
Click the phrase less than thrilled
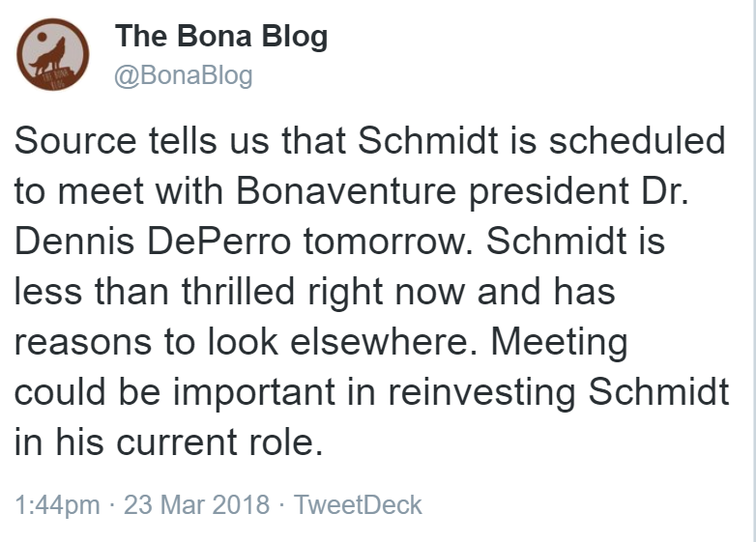155,291
